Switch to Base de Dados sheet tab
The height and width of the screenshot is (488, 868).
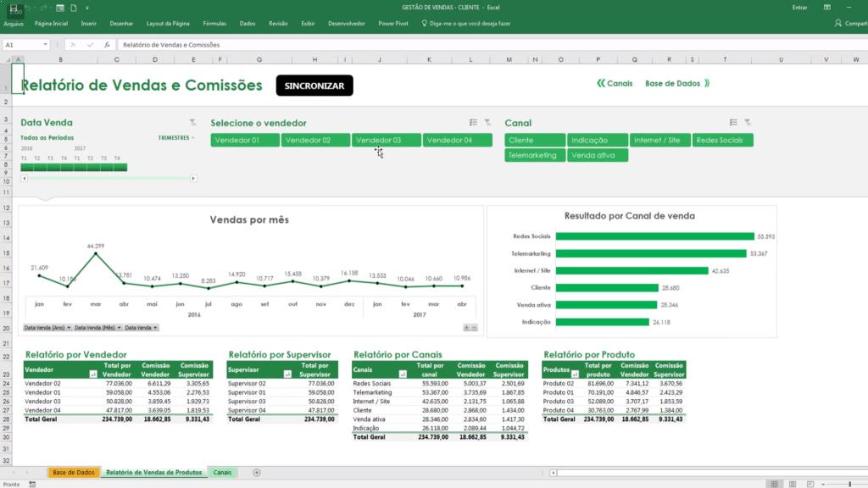tap(74, 472)
